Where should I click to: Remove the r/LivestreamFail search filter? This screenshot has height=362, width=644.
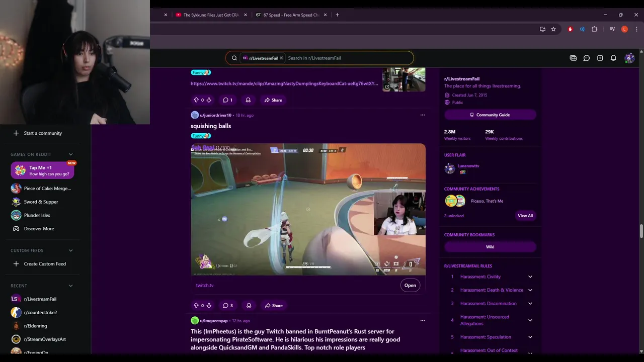[281, 58]
